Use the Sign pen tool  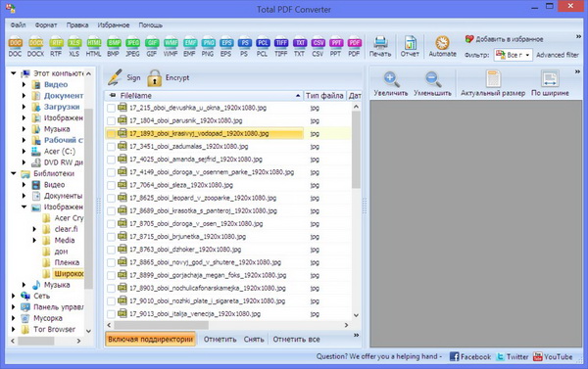(123, 77)
